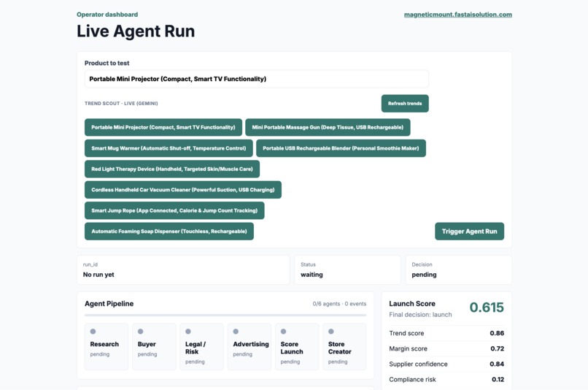Click the Product to test input field

coord(257,79)
